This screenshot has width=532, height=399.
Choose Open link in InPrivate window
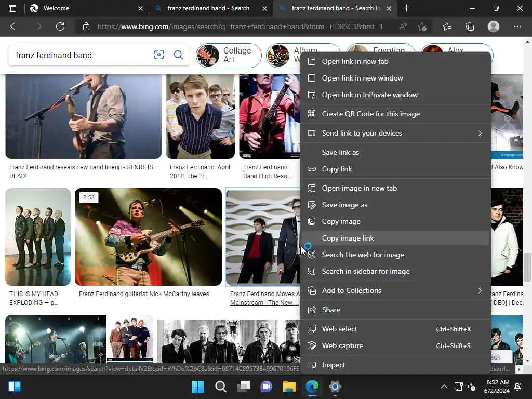[x=395, y=95]
